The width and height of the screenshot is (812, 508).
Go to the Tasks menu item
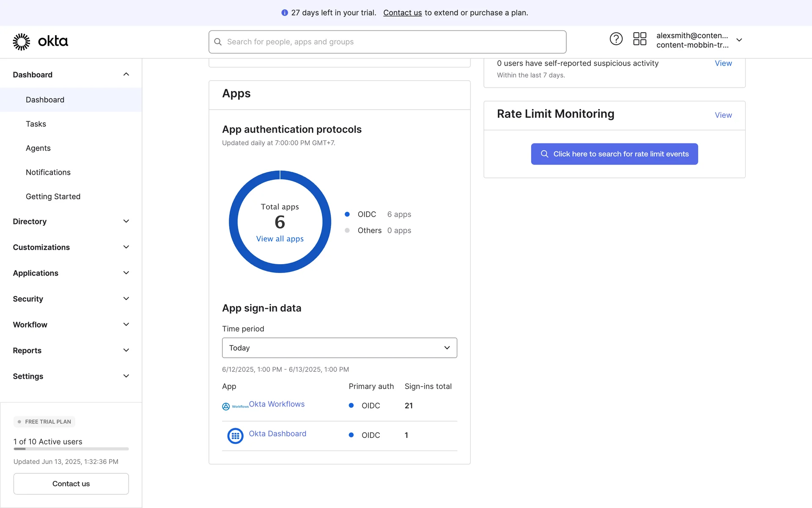pyautogui.click(x=36, y=124)
